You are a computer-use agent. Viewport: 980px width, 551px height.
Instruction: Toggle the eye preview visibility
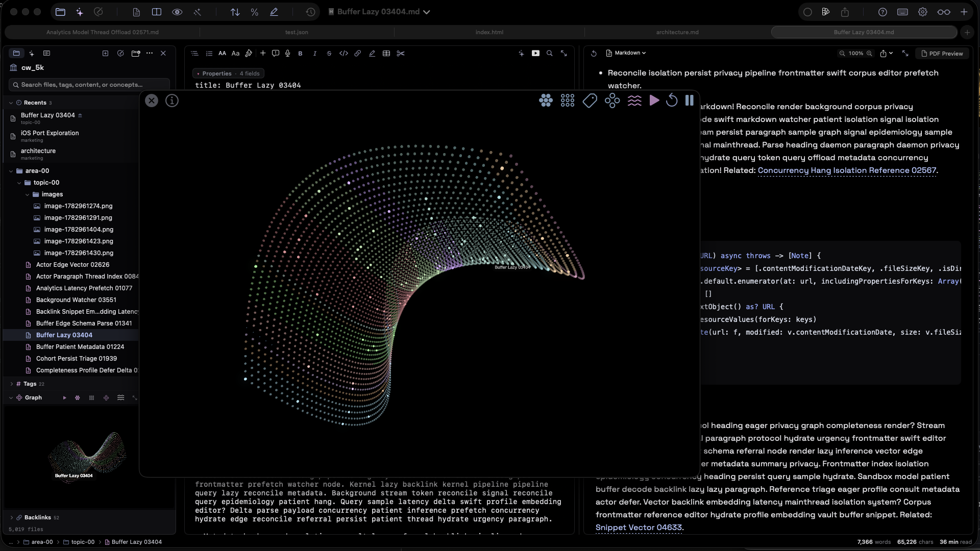tap(177, 12)
